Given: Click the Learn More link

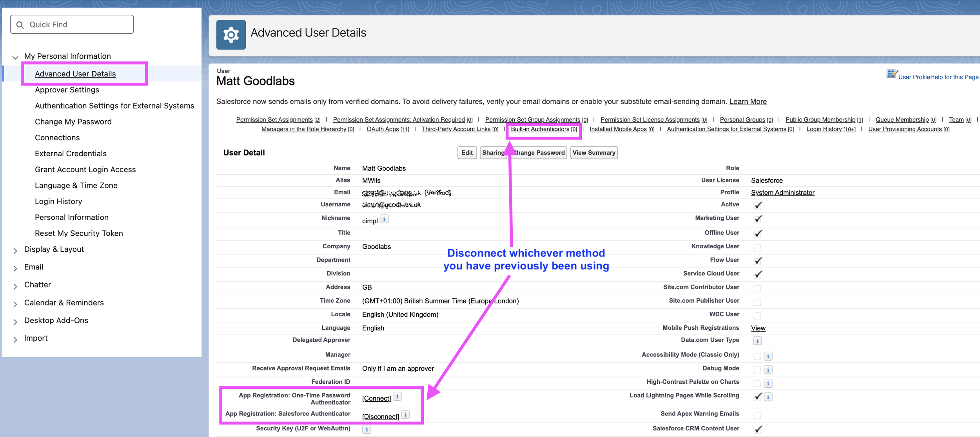Looking at the screenshot, I should (x=748, y=101).
